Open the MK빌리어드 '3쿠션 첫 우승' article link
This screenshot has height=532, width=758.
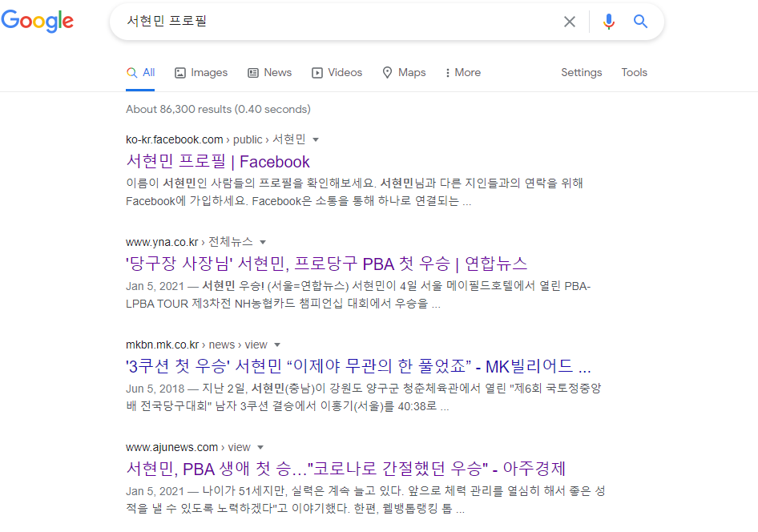click(x=358, y=367)
